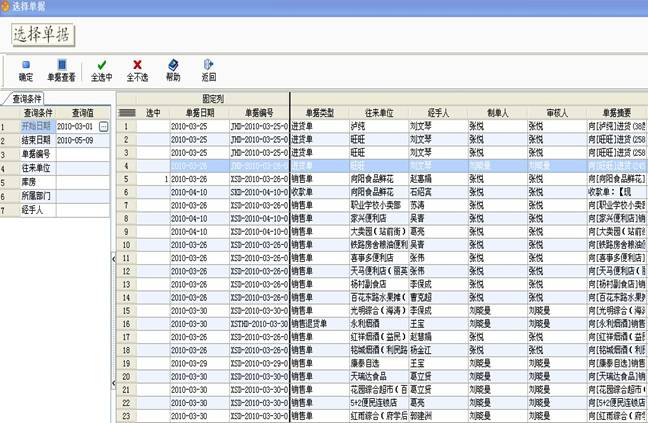This screenshot has width=648, height=423.
Task: Click 苏涛 handler in row 7
Action: point(417,205)
